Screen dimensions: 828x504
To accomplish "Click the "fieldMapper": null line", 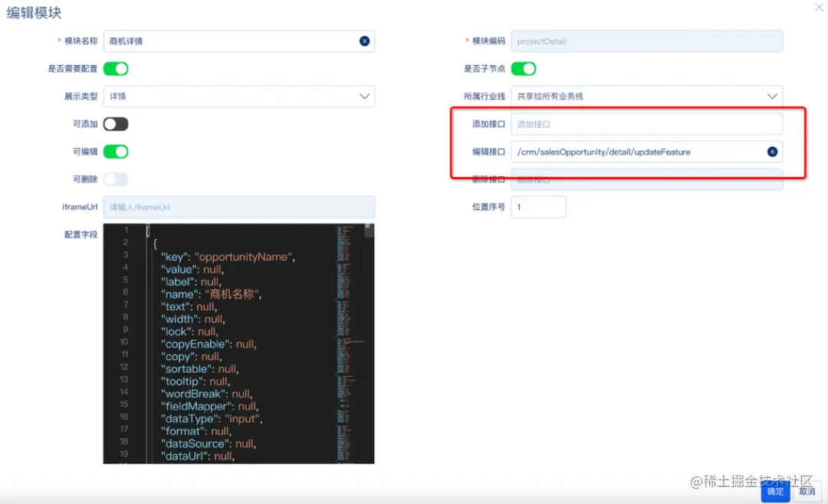I will tap(209, 407).
